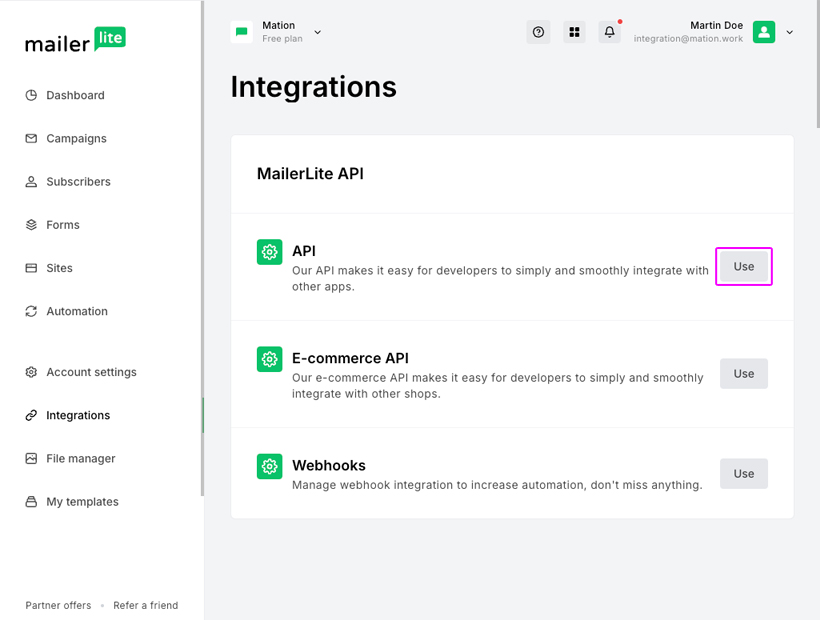Image resolution: width=820 pixels, height=620 pixels.
Task: Click the Mation account chat icon
Action: [242, 32]
